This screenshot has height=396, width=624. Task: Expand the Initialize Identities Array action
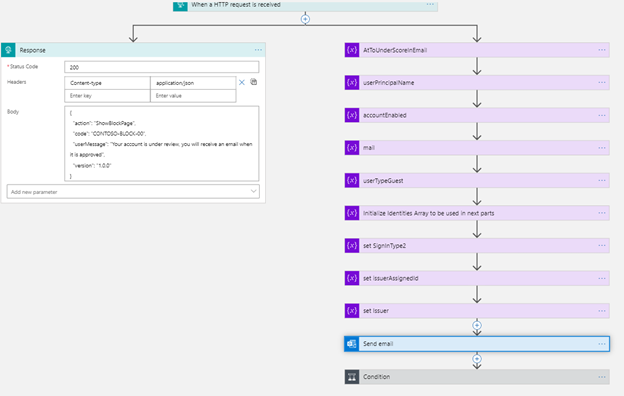[x=477, y=213]
